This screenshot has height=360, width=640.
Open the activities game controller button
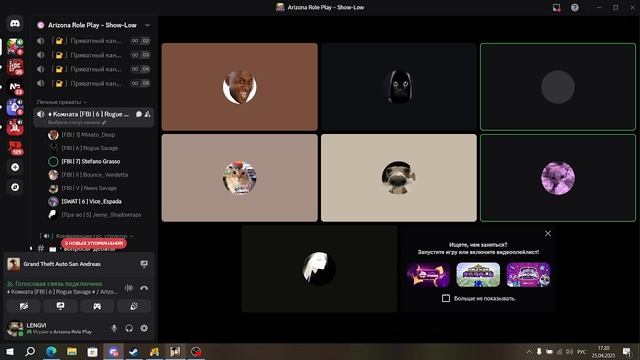click(97, 306)
